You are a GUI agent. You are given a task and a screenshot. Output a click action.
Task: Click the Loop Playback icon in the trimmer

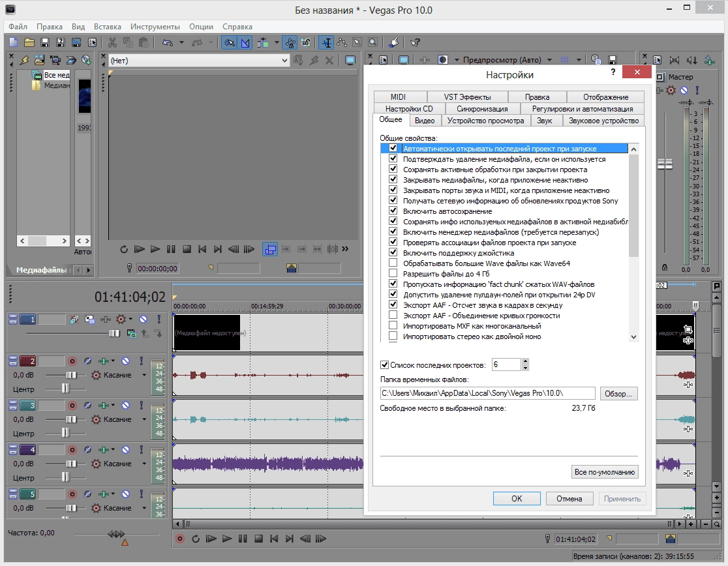point(123,249)
